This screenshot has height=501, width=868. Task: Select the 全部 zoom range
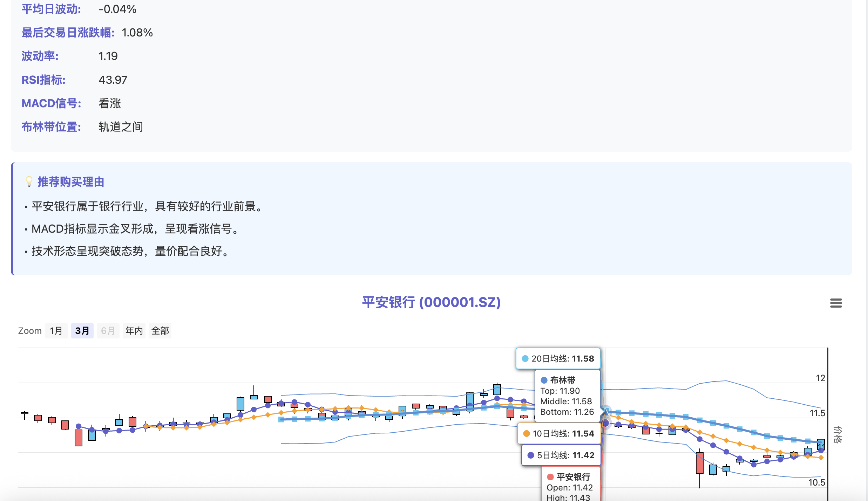[160, 331]
